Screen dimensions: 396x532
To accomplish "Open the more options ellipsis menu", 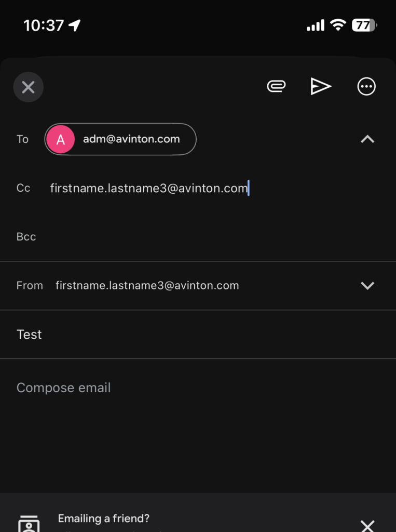I will click(x=366, y=87).
